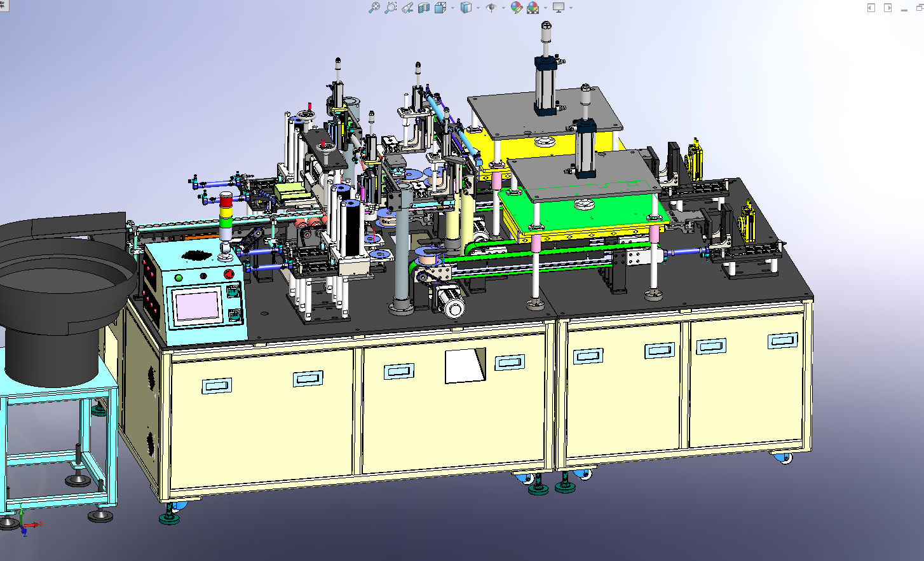Expand the View Orientation dropdown arrow
924x561 pixels.
[x=452, y=8]
